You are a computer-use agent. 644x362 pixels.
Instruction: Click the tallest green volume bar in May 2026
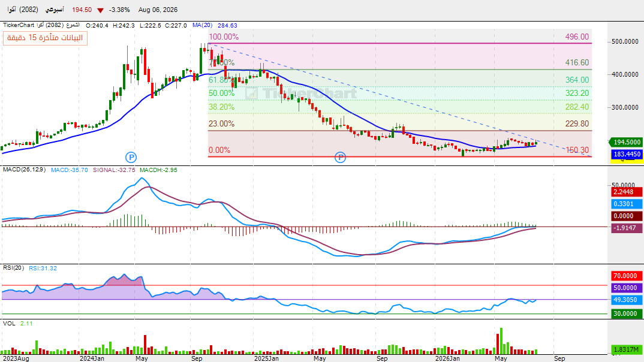coord(501,341)
